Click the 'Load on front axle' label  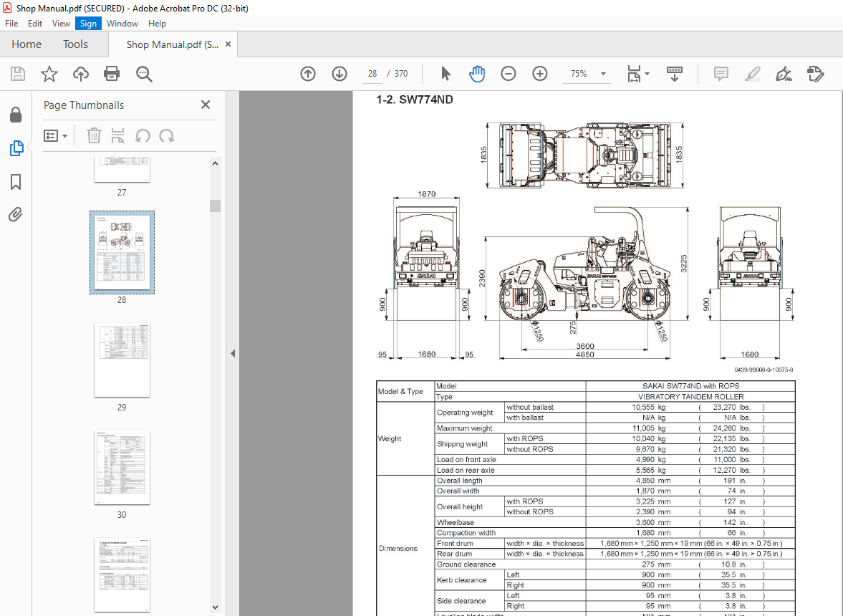pos(466,460)
